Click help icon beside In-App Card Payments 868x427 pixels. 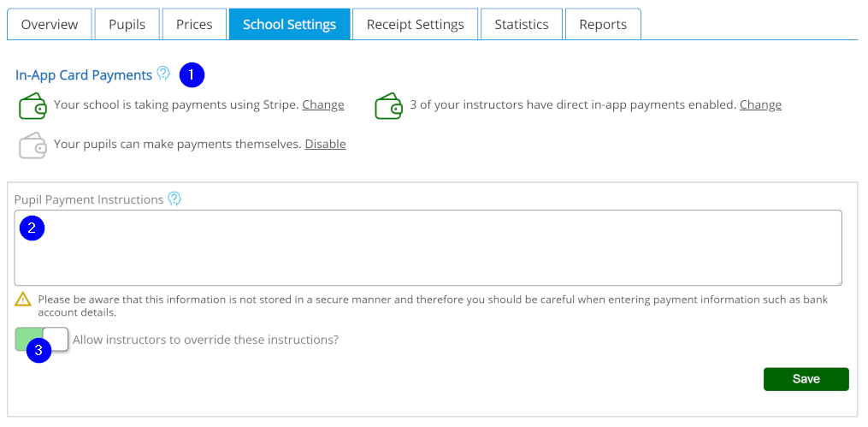tap(162, 74)
